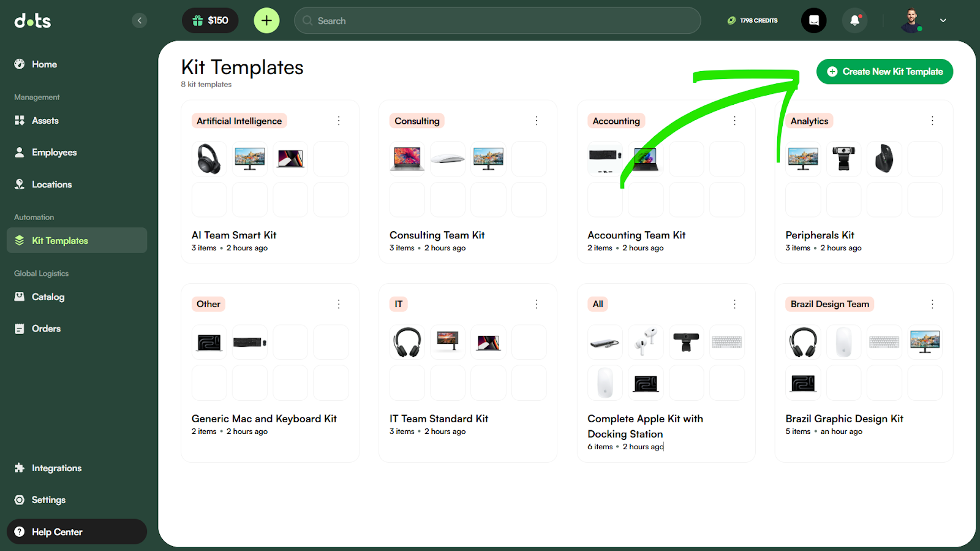This screenshot has height=551, width=980.
Task: Select AirPods thumbnail in Complete Apple Kit
Action: pos(646,342)
